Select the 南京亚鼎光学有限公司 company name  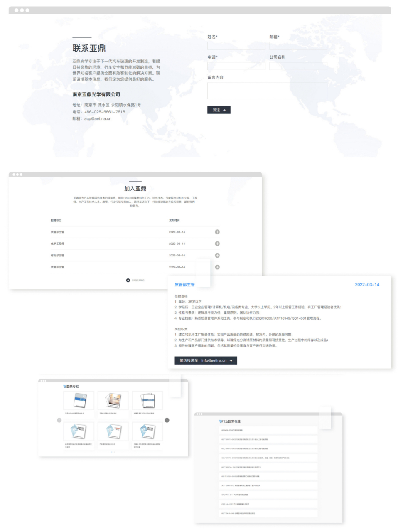[x=96, y=94]
